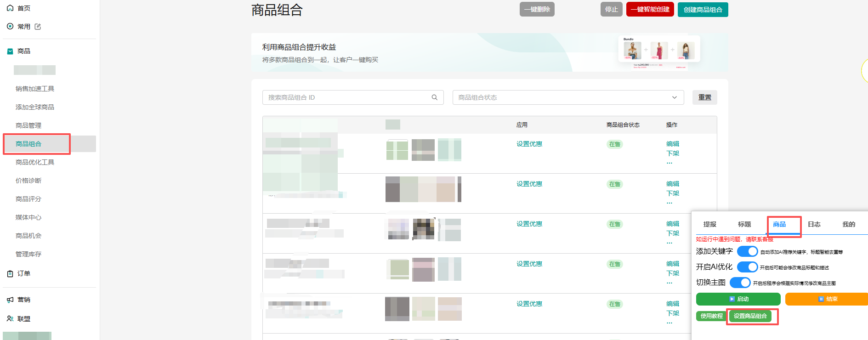Click the 搜索商品组合 ID input field

pos(347,97)
